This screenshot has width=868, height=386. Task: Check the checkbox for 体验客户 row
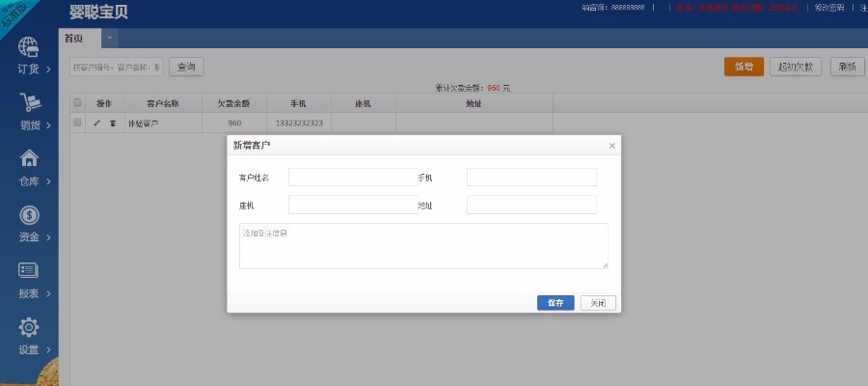[77, 123]
